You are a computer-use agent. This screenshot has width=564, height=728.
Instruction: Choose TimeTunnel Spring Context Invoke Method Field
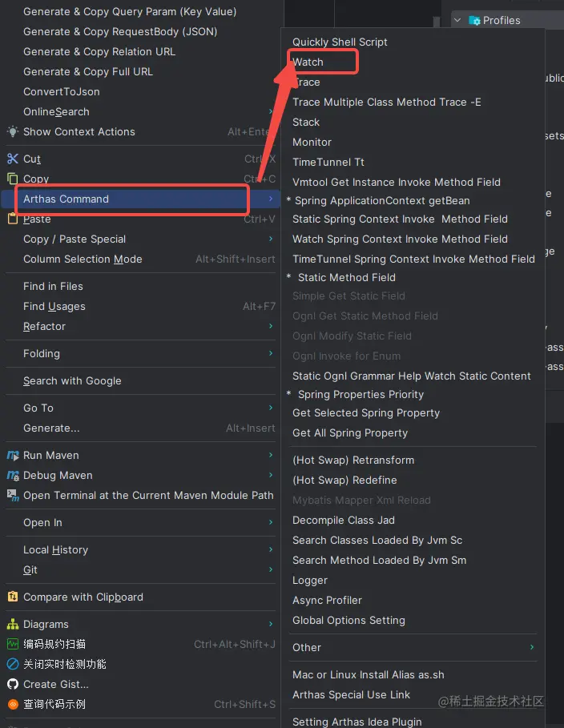413,259
